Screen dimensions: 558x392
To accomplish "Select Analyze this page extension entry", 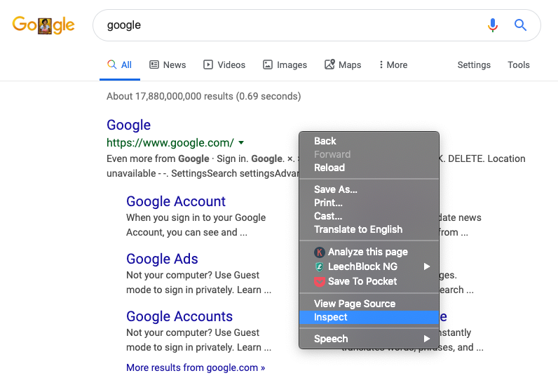I will point(369,252).
